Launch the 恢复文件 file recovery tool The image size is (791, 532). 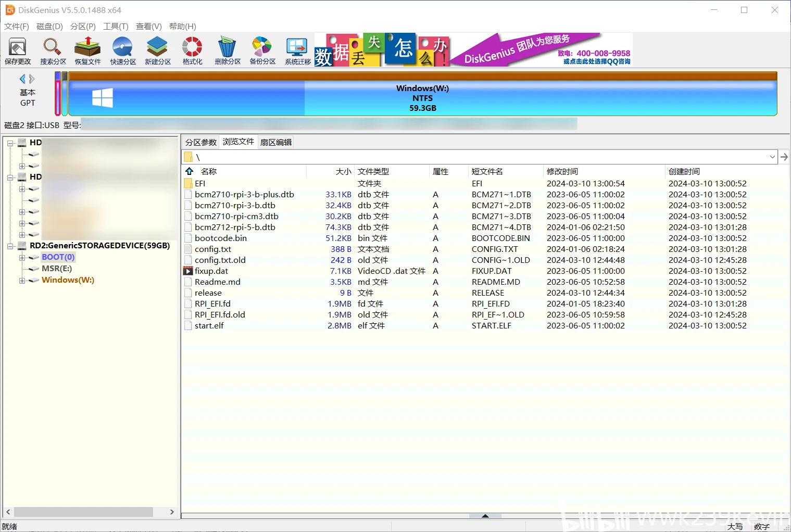pos(87,51)
